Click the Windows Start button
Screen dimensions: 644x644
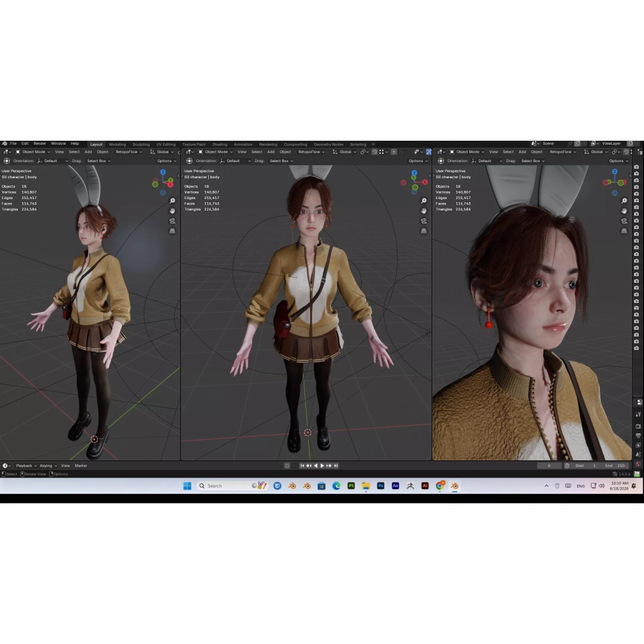(187, 486)
